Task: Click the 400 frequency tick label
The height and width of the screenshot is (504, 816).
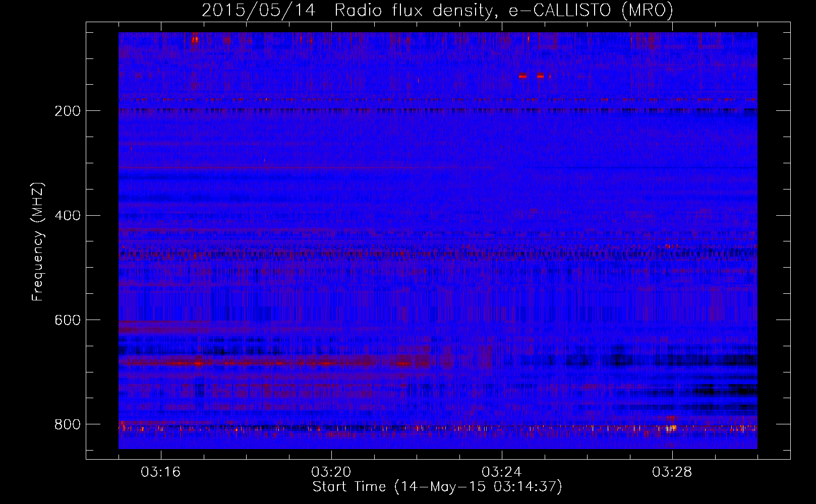Action: coord(67,216)
